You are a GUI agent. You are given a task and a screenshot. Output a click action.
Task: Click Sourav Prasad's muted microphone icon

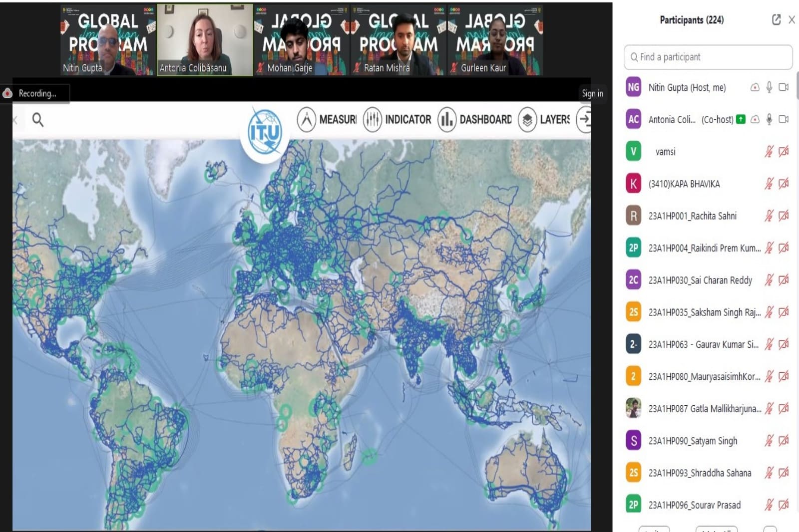[x=769, y=505]
